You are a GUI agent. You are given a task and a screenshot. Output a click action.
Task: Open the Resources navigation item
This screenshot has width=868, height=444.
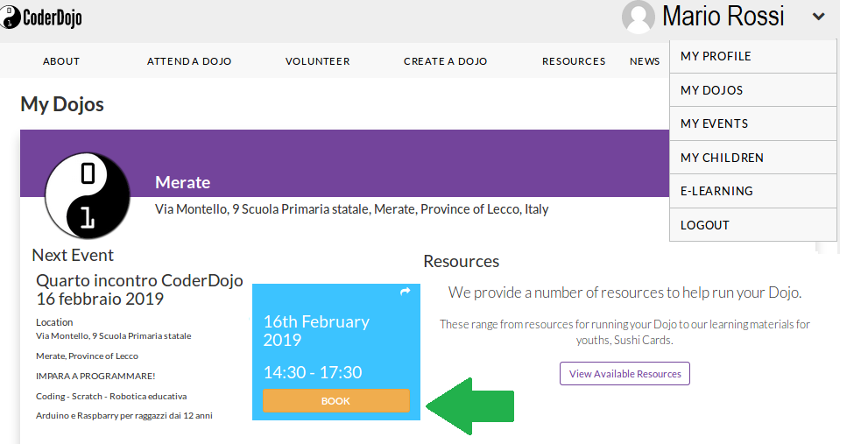574,61
